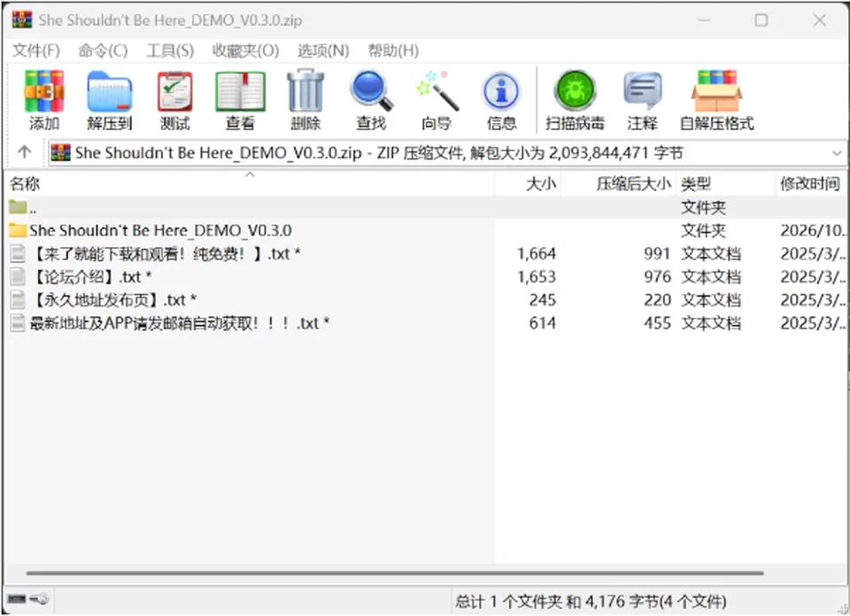Screen dimensions: 850x616
Task: Open the 选项(N) menu
Action: pyautogui.click(x=323, y=50)
